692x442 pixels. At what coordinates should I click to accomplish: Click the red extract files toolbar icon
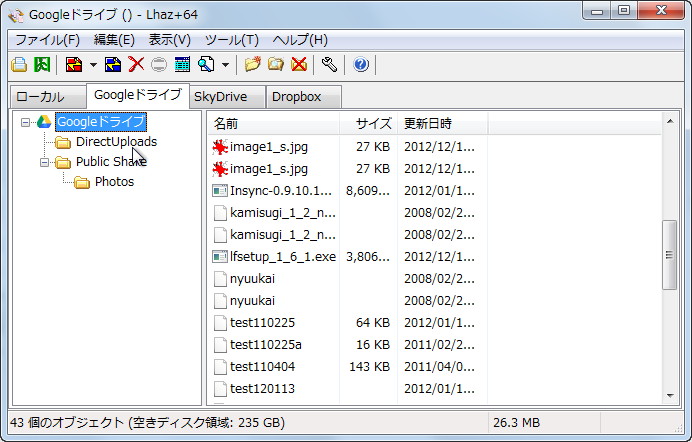(74, 64)
